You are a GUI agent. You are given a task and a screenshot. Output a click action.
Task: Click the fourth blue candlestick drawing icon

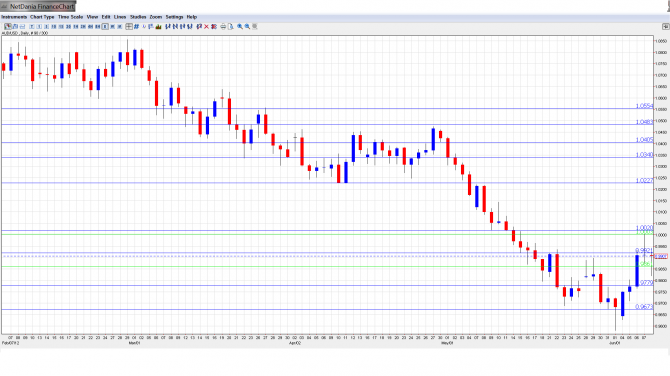click(x=190, y=26)
